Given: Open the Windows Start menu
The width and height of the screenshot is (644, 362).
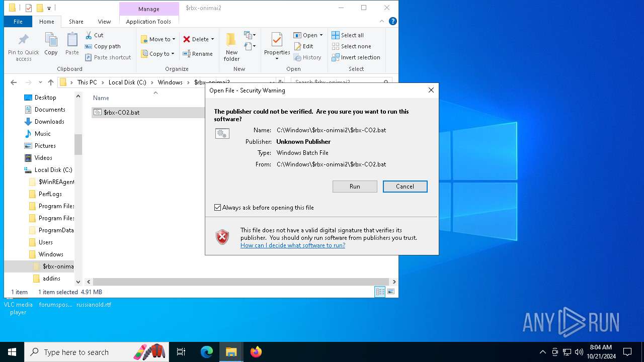Looking at the screenshot, I should pyautogui.click(x=12, y=352).
